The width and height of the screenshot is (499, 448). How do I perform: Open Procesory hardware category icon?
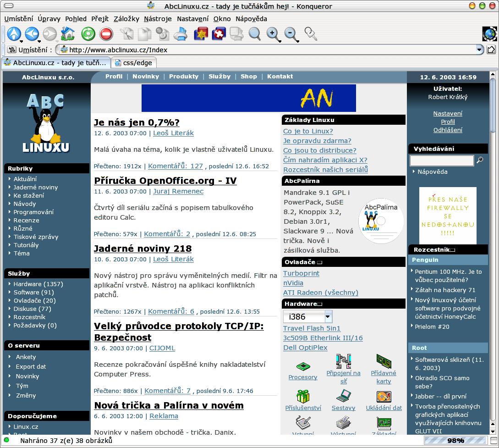click(303, 366)
